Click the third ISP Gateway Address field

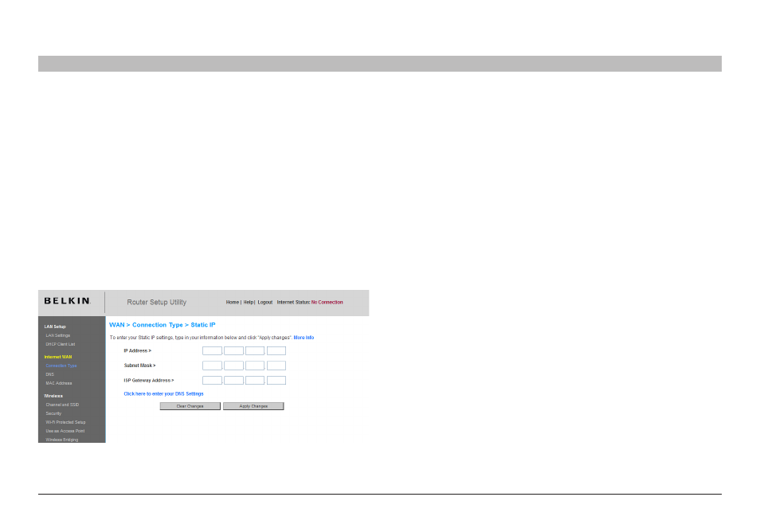[255, 381]
